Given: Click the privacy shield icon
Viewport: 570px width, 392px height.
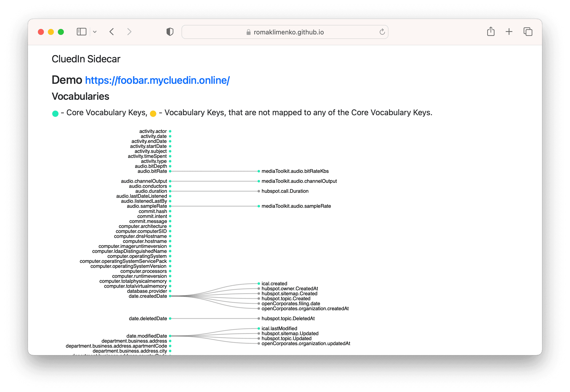Looking at the screenshot, I should click(x=170, y=32).
